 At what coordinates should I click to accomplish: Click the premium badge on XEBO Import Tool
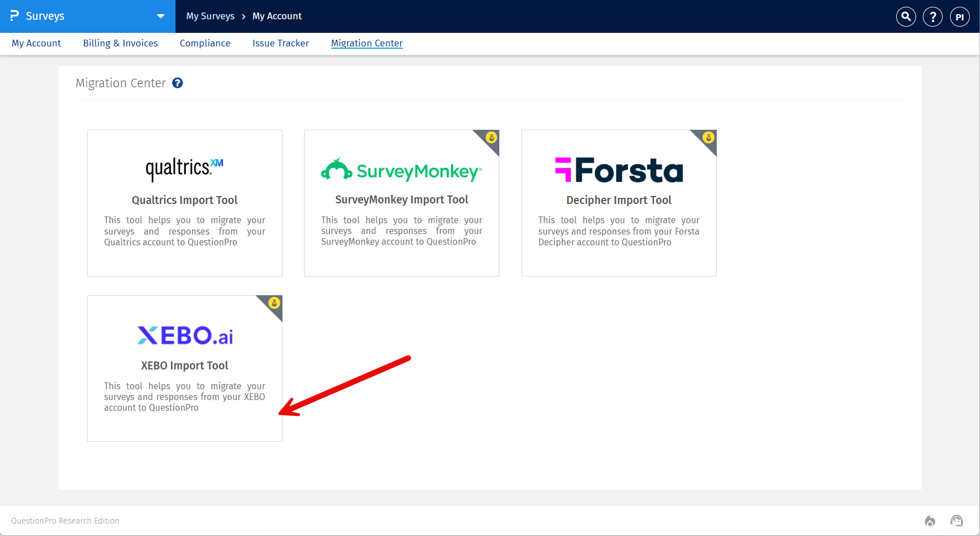point(274,303)
